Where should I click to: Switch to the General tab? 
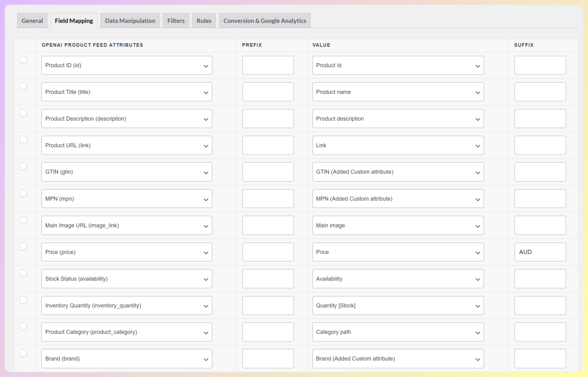32,20
